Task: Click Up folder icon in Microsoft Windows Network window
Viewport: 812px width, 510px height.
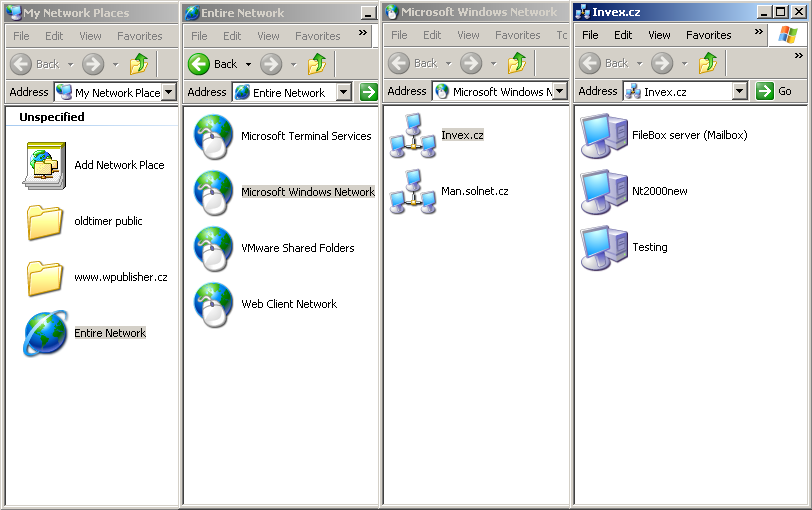Action: pos(517,63)
